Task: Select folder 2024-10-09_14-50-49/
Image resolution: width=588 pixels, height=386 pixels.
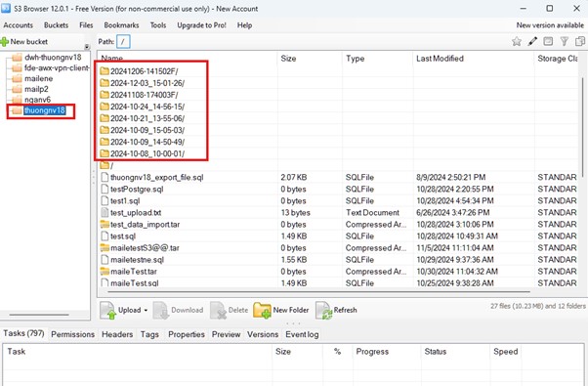Action: pyautogui.click(x=147, y=142)
